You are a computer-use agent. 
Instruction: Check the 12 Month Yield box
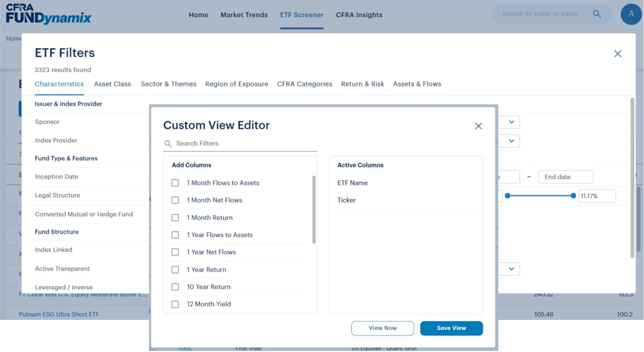pyautogui.click(x=175, y=304)
